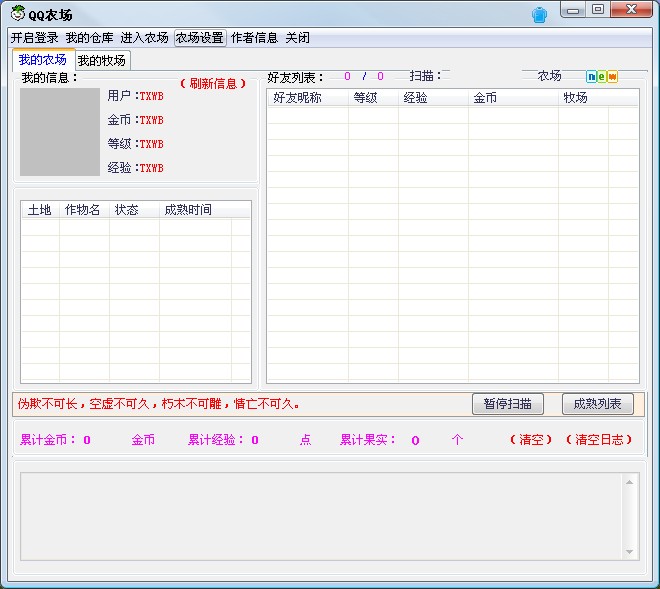The height and width of the screenshot is (589, 660).
Task: Click the 扫描 label
Action: [425, 76]
